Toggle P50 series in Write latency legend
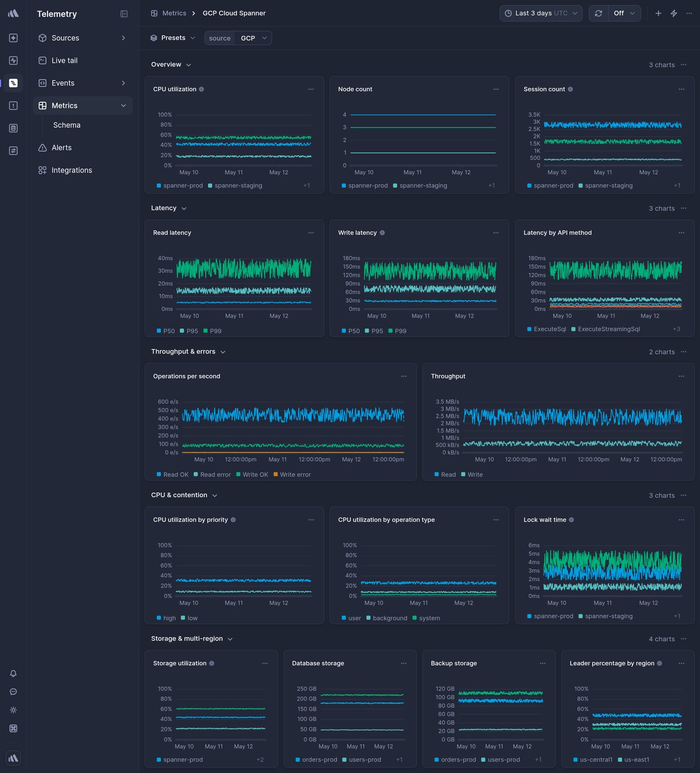Screen dimensions: 700x773 [x=351, y=331]
